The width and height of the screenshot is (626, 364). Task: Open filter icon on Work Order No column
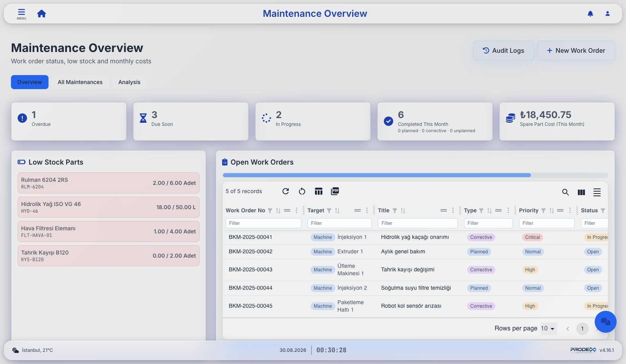pyautogui.click(x=270, y=211)
